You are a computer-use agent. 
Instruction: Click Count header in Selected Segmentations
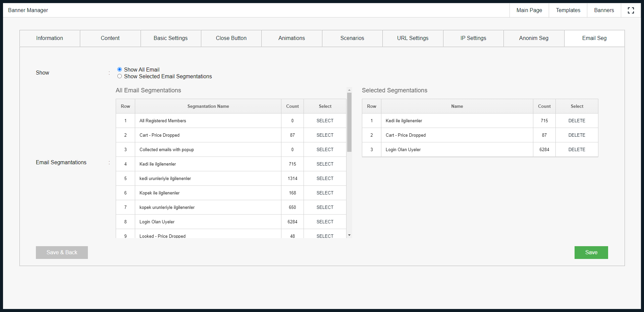[544, 106]
